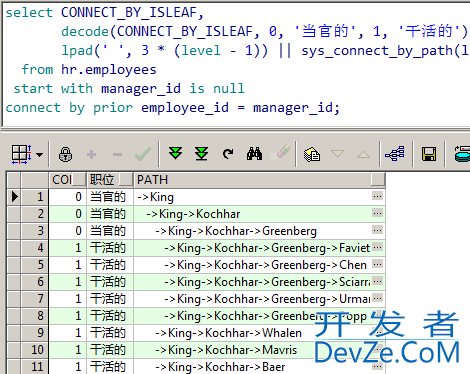470x374 pixels.
Task: Open cell editor for ->King row
Action: tap(378, 196)
